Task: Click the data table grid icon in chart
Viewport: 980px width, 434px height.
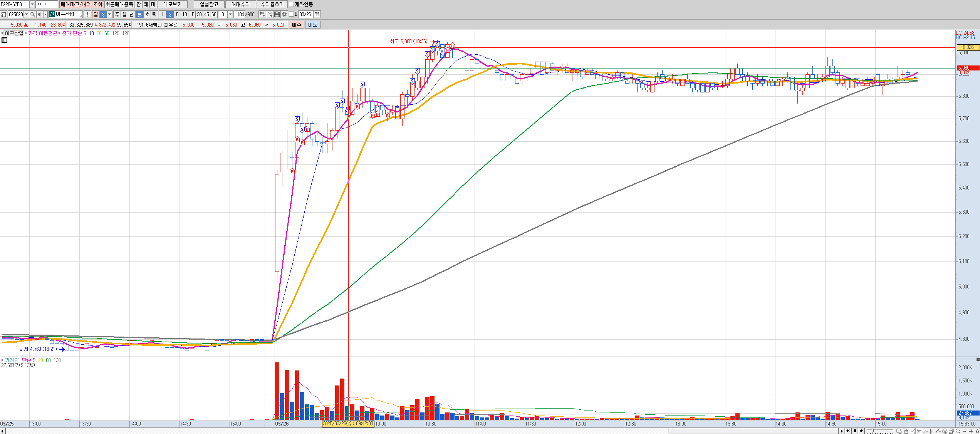Action: point(4,40)
